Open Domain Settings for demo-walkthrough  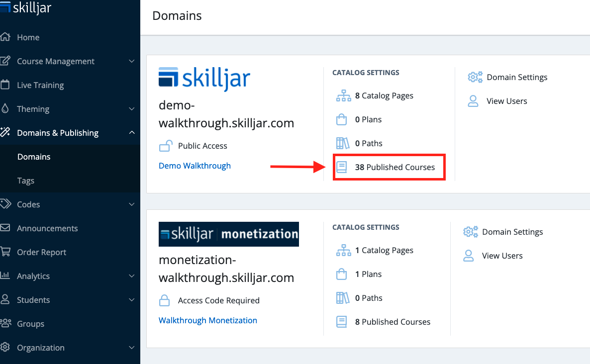click(x=517, y=77)
